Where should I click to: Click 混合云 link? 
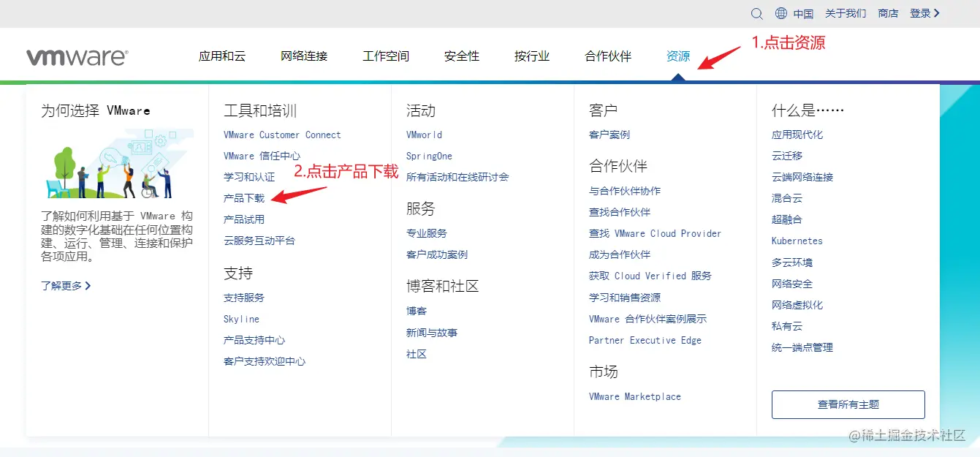(787, 198)
